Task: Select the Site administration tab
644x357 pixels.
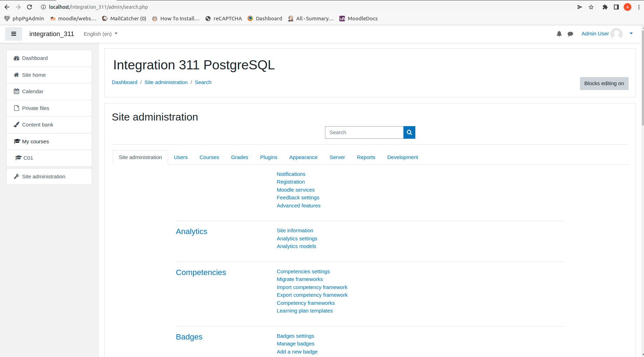Action: coord(140,157)
